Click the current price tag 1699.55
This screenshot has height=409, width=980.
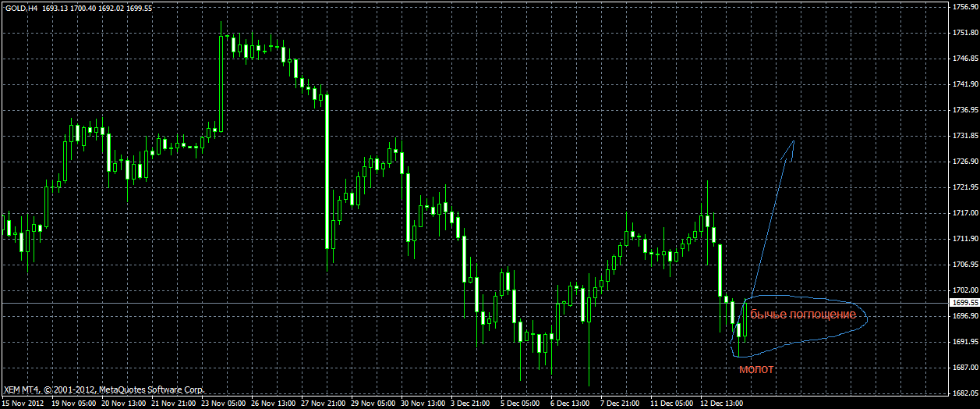coord(964,302)
